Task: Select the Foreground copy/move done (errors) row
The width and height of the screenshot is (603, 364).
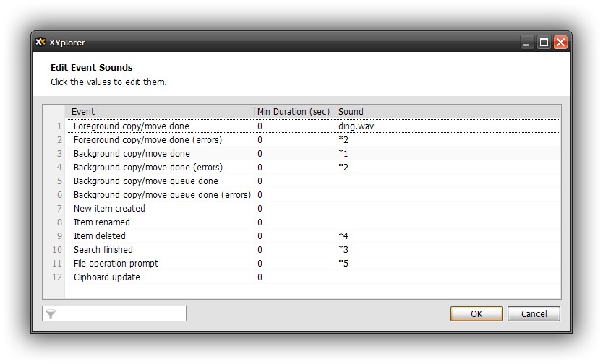Action: (147, 140)
